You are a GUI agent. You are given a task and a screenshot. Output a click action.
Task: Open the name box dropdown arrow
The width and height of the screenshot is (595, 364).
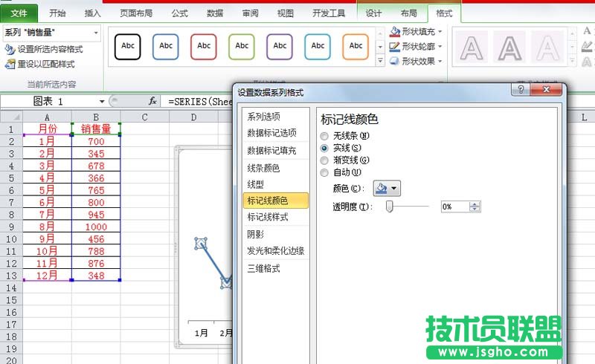click(x=102, y=102)
